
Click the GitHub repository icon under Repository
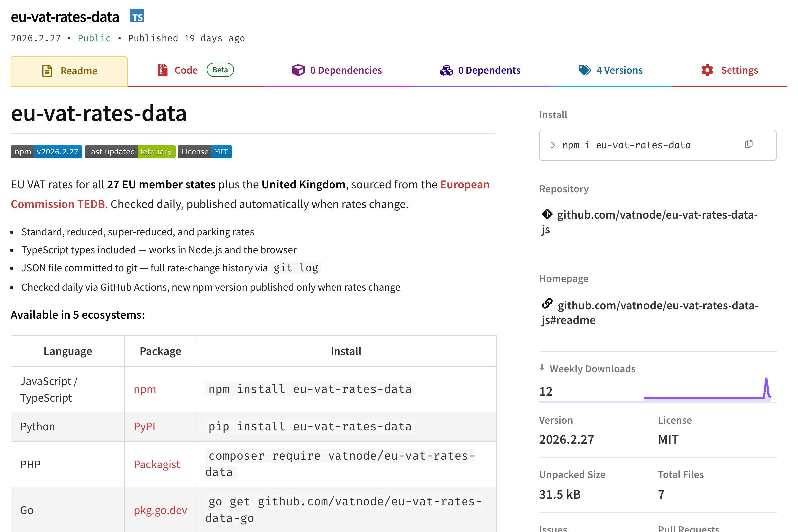(x=547, y=214)
